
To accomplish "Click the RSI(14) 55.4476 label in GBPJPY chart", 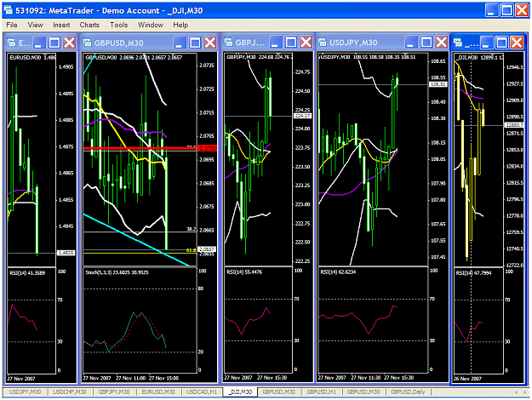I will [244, 271].
